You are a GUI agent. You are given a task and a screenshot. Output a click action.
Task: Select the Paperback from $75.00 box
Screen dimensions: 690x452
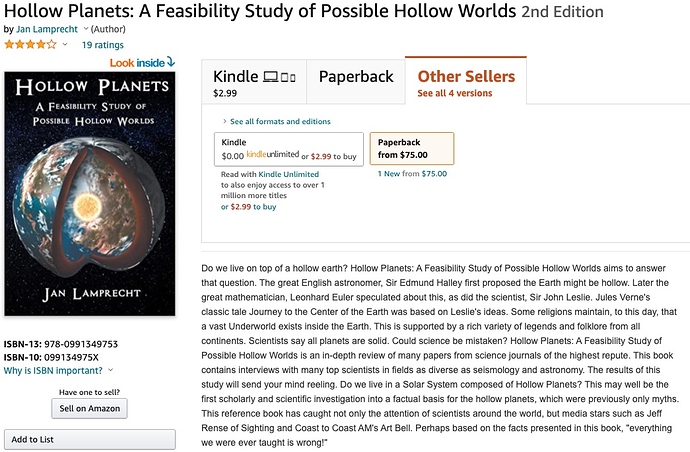(x=411, y=149)
